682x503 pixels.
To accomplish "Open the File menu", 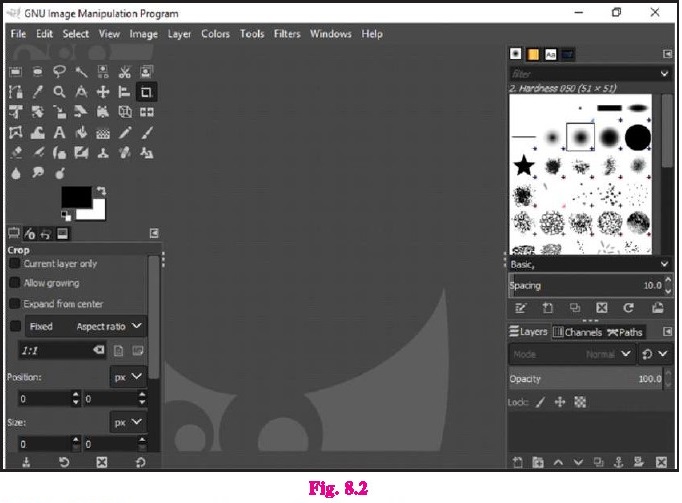I will coord(18,34).
